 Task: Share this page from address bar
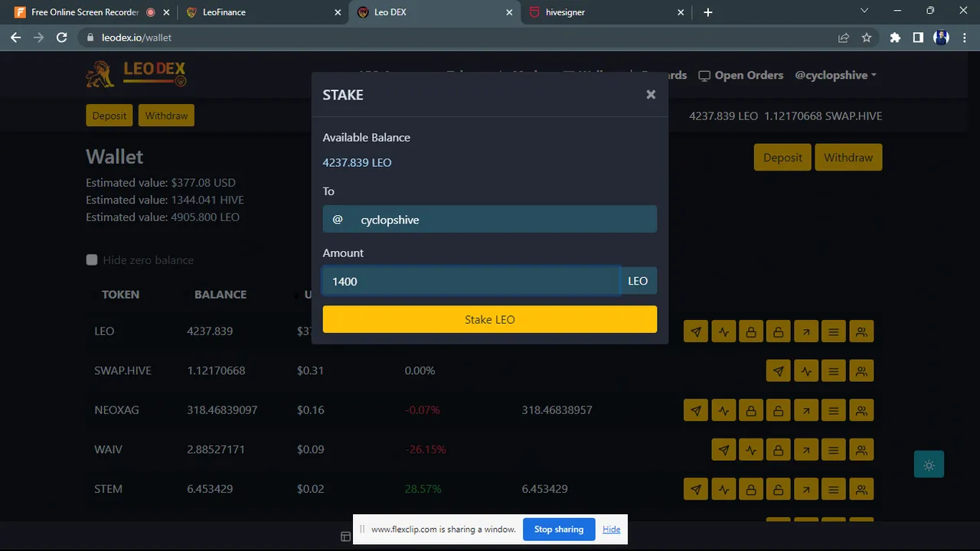coord(844,37)
